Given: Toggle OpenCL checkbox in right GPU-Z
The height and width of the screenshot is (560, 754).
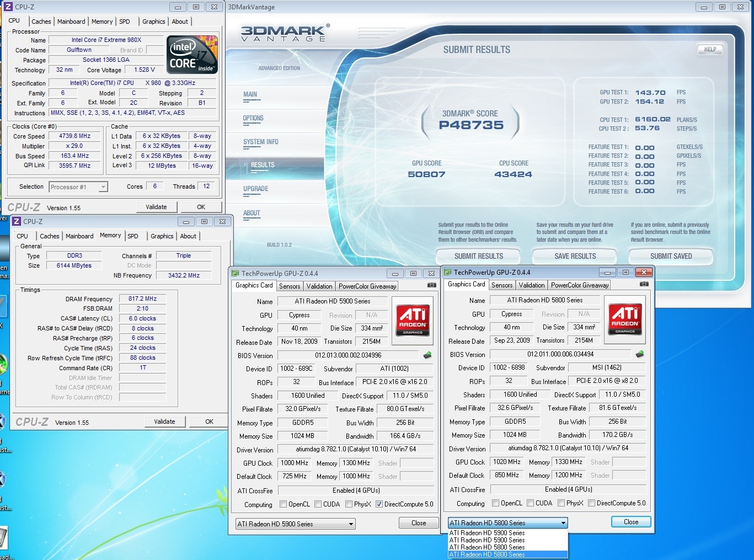Looking at the screenshot, I should click(495, 503).
